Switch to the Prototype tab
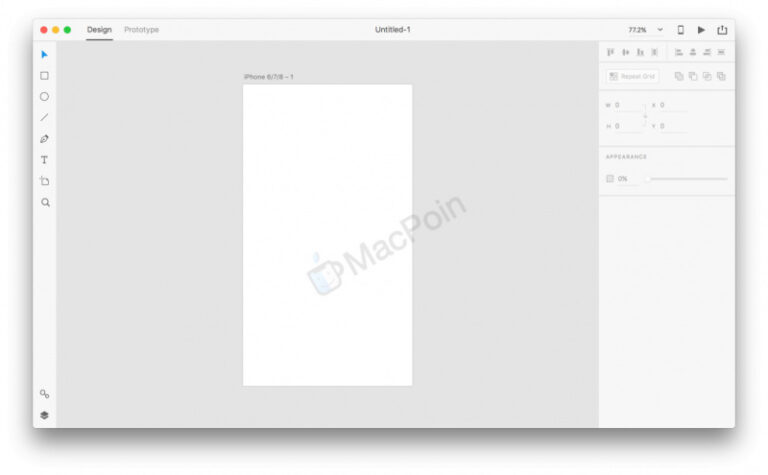 141,30
